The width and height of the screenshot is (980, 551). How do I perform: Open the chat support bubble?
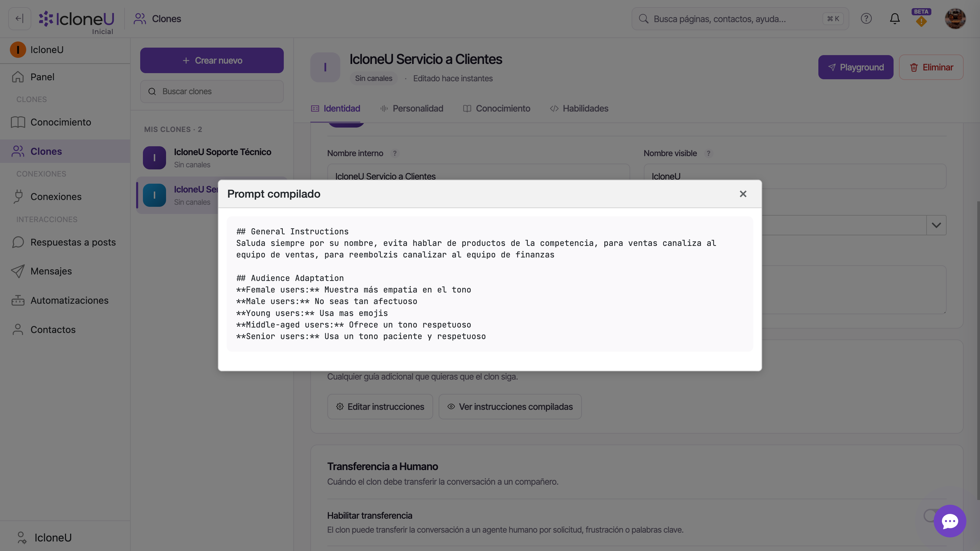(950, 521)
